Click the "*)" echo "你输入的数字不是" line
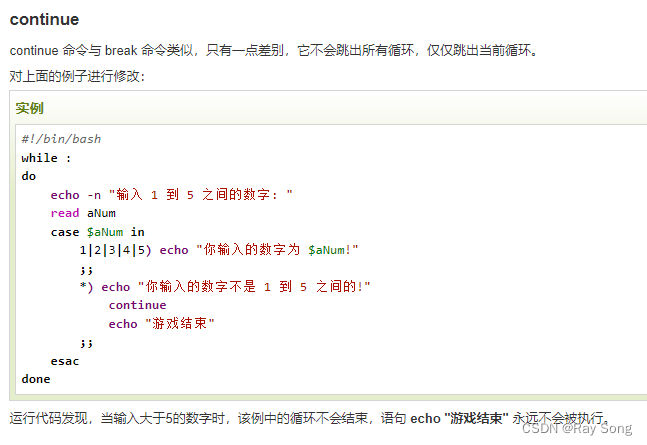 (x=225, y=286)
